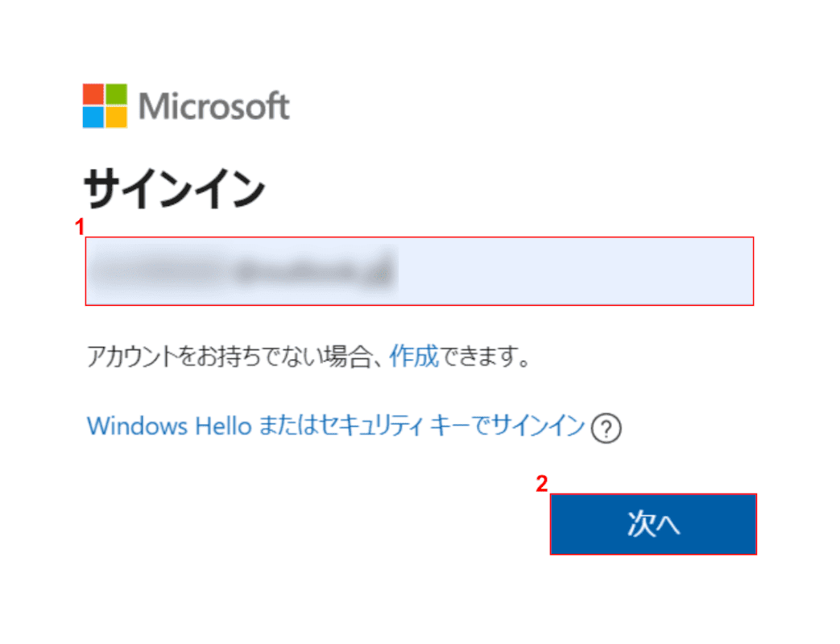Click the できます。 text after 作成
Viewport: 840px width, 644px height.
click(x=486, y=356)
